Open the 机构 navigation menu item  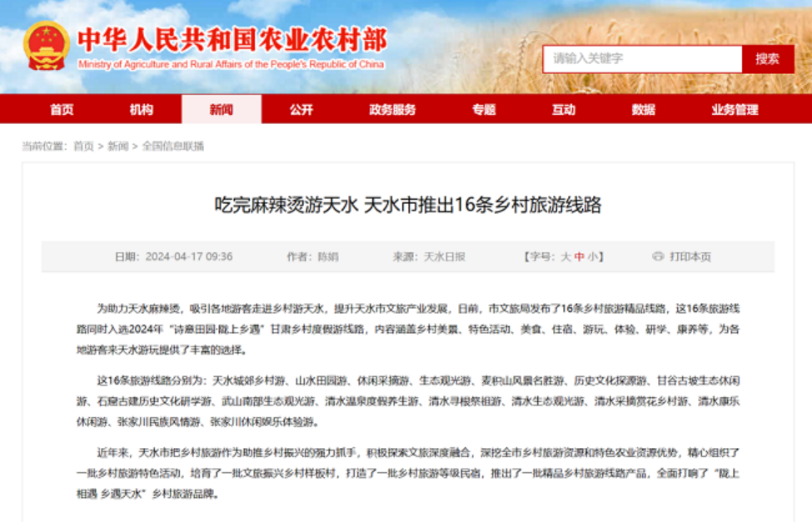click(142, 109)
